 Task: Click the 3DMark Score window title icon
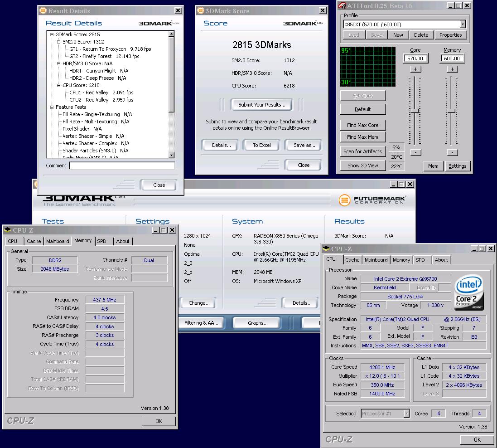(x=200, y=10)
